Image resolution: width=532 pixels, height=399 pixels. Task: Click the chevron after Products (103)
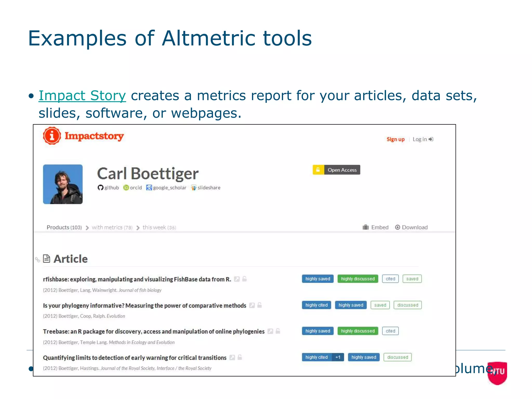click(87, 228)
